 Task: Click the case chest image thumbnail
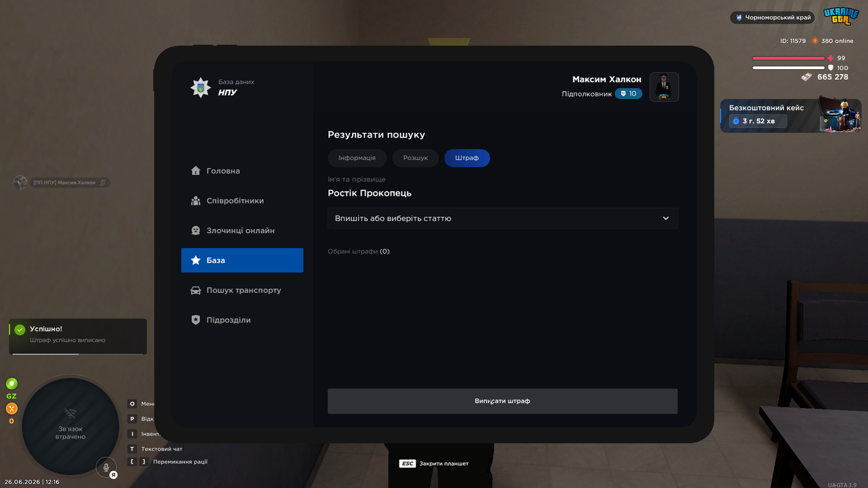click(x=840, y=115)
